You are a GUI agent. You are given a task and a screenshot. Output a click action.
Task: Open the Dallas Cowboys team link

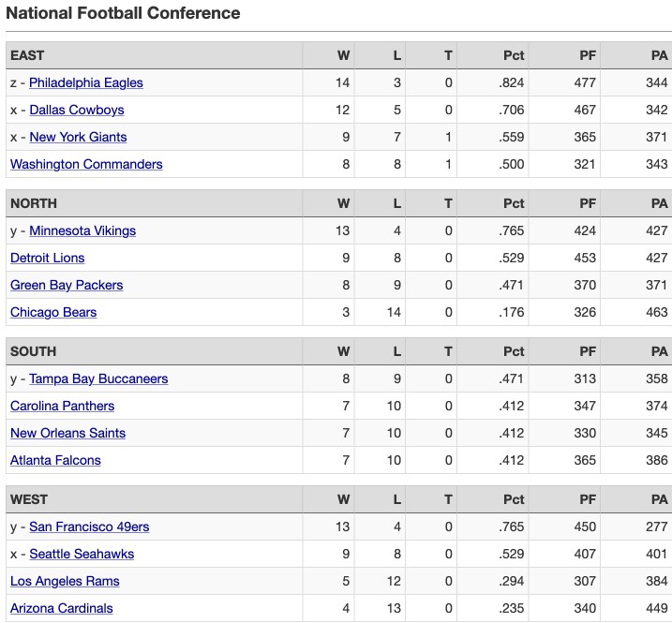tap(77, 110)
